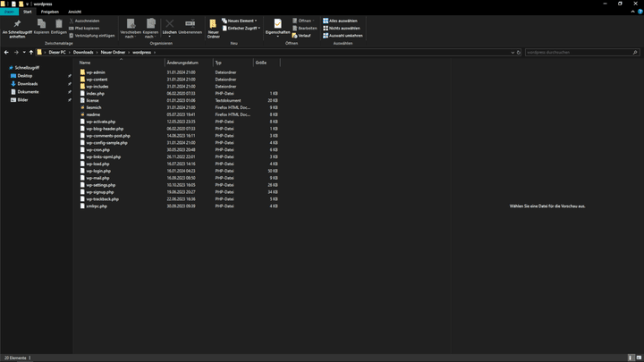The height and width of the screenshot is (362, 644).
Task: Create a folder with the Neuer Ordner icon
Action: point(213,24)
